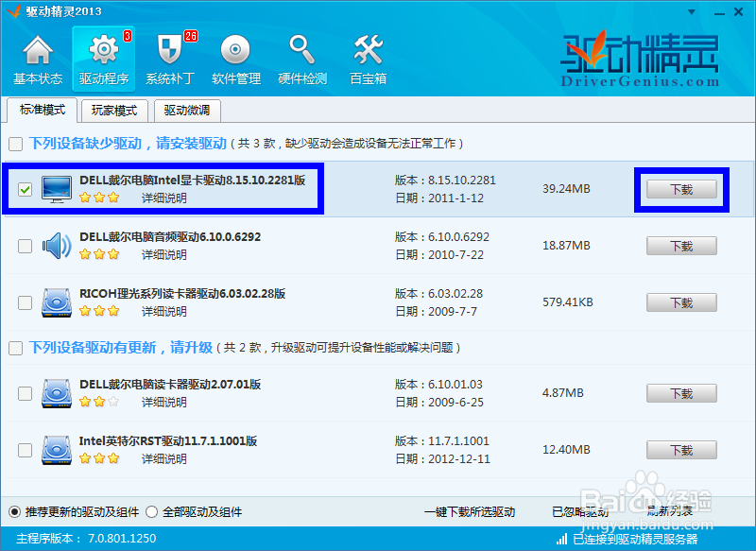Open 已忽略驱动 link
Screen dimensions: 756x551
580,512
